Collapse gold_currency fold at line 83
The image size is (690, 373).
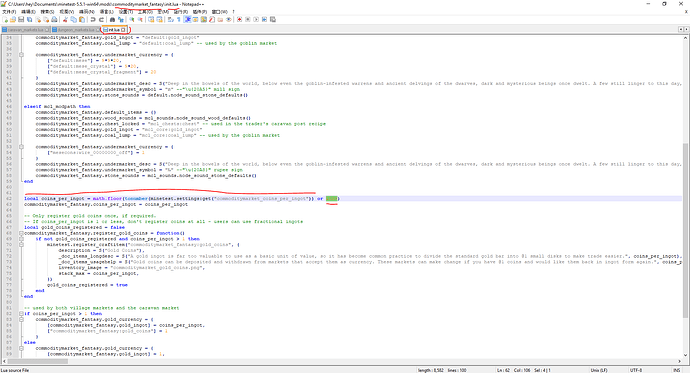point(21,319)
